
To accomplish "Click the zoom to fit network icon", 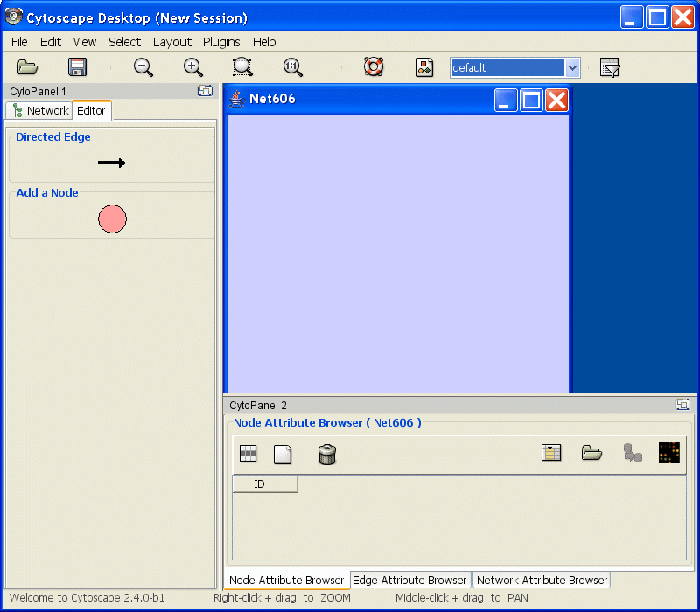I will (x=293, y=67).
